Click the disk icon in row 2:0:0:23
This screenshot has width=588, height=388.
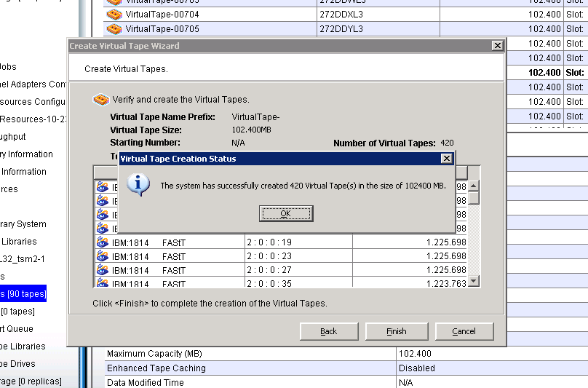103,256
